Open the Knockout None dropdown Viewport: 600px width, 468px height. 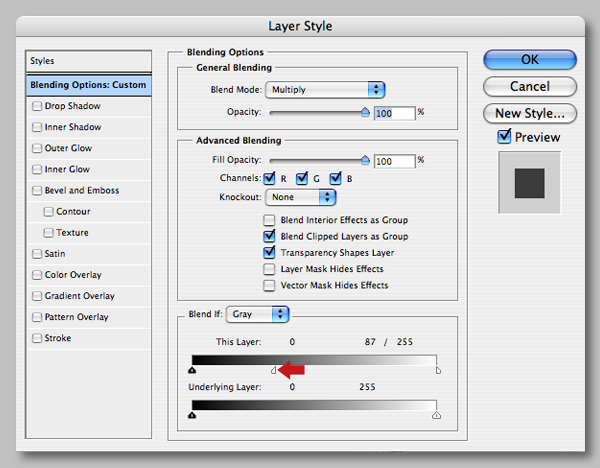tap(301, 197)
